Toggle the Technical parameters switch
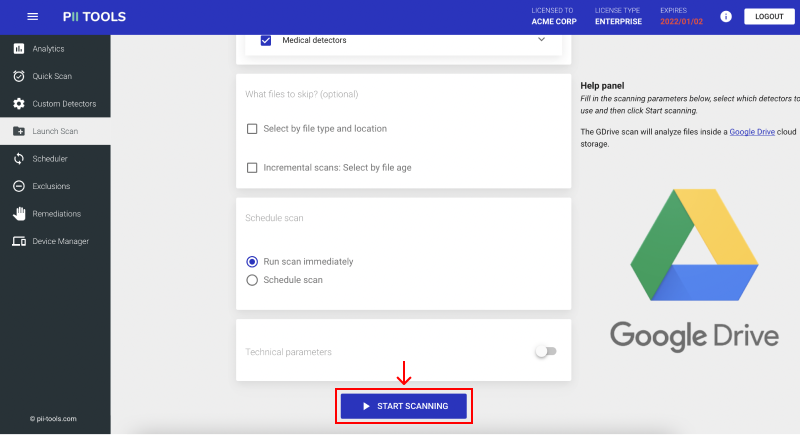800x435 pixels. click(x=546, y=351)
